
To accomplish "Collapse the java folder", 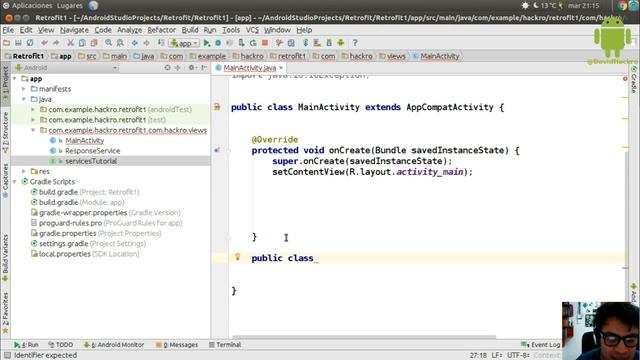I will tap(24, 99).
